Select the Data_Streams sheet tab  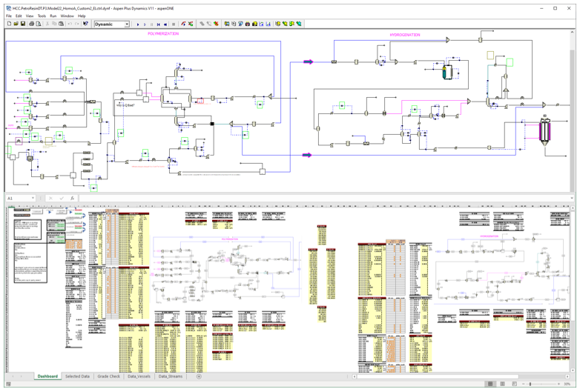[x=170, y=376]
